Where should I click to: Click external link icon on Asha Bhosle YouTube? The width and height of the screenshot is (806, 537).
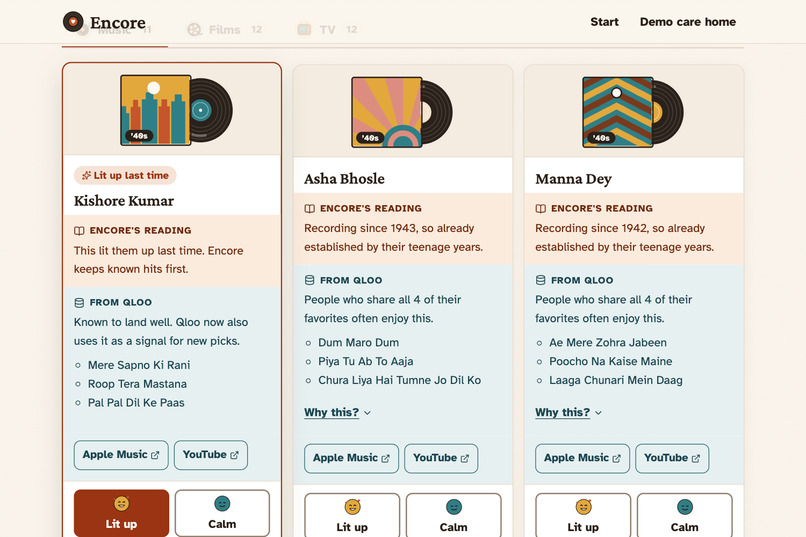(x=465, y=458)
